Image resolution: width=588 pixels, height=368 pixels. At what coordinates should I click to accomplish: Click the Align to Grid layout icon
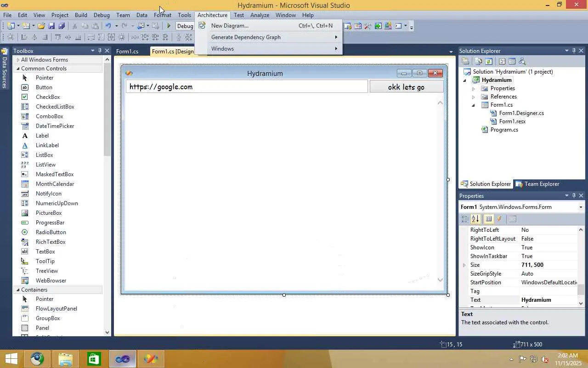pyautogui.click(x=10, y=37)
